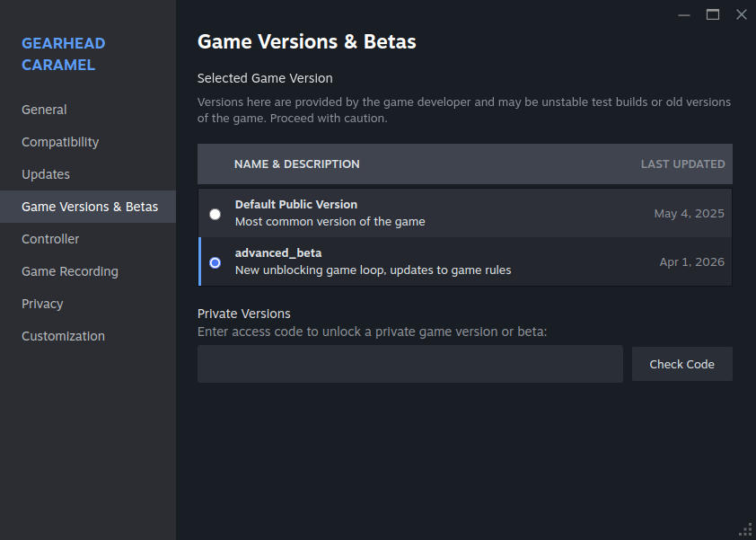Switch to the Game Recording section
Screen dimensions: 756x540
coord(70,271)
